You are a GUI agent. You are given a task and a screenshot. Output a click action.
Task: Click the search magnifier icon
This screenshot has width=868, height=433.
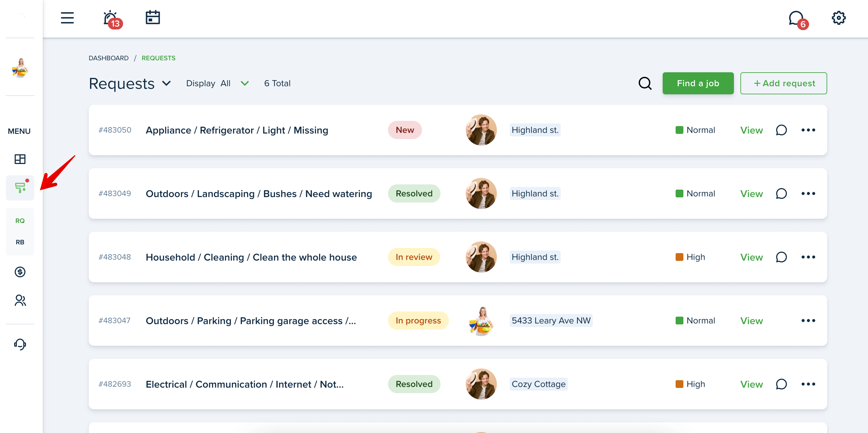(645, 83)
